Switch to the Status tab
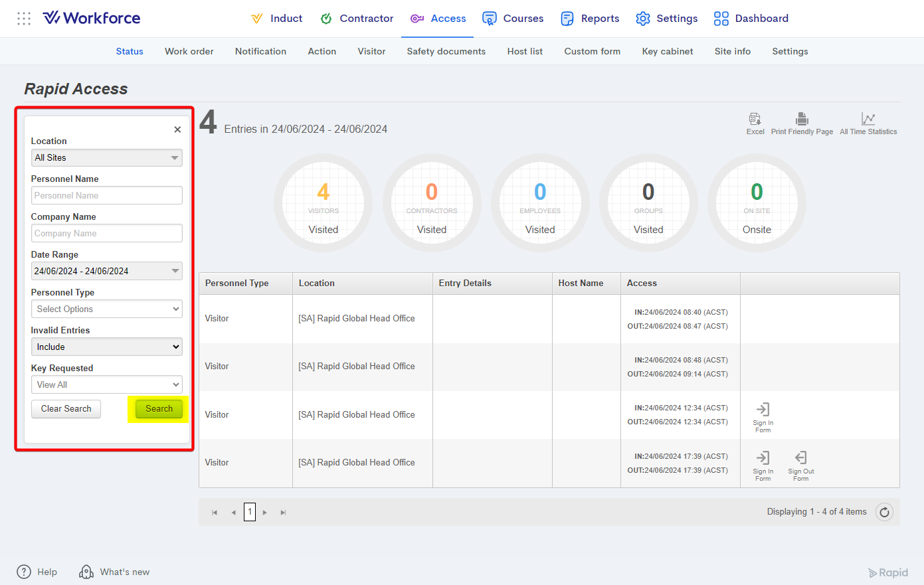The height and width of the screenshot is (585, 924). [130, 51]
